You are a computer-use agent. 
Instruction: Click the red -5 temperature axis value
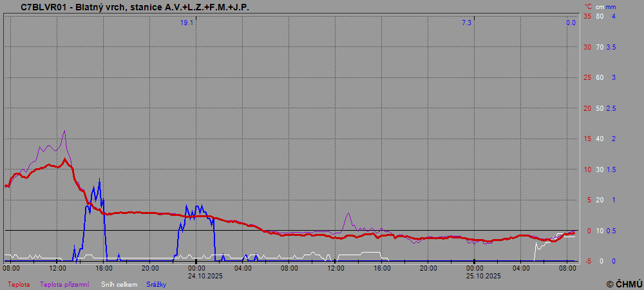(x=587, y=261)
